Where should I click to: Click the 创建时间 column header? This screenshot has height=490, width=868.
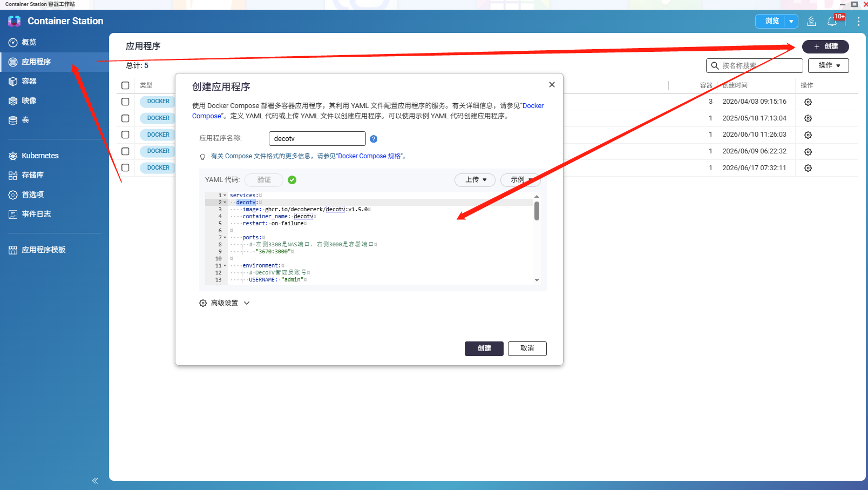tap(735, 85)
